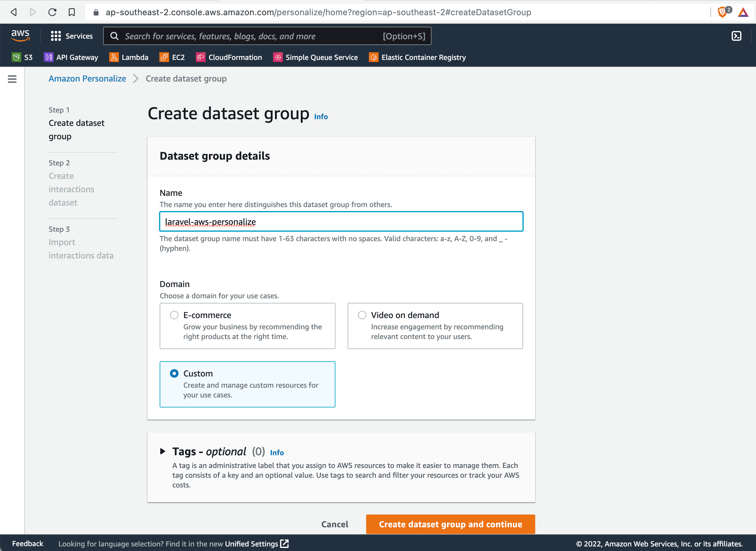The image size is (756, 551).
Task: Open the CloudFormation shortcut icon
Action: click(x=200, y=57)
